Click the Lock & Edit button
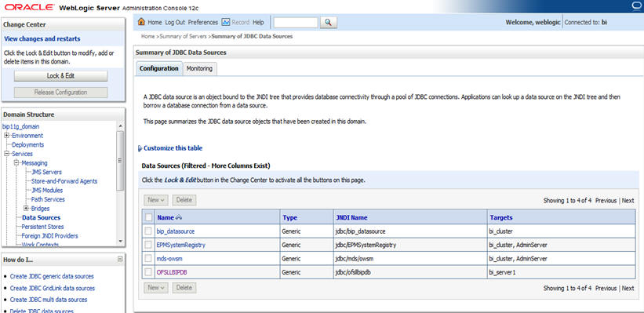The image size is (644, 313). coord(60,76)
